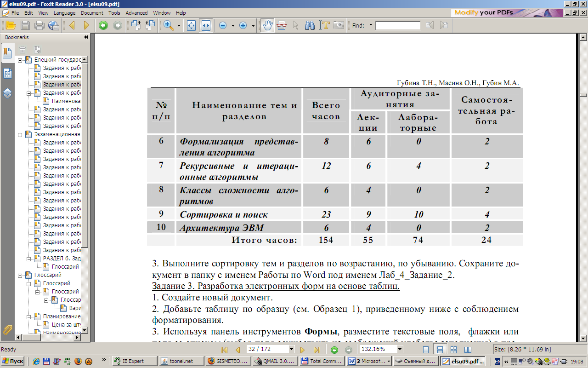
Task: Open the Tools menu
Action: pyautogui.click(x=114, y=13)
